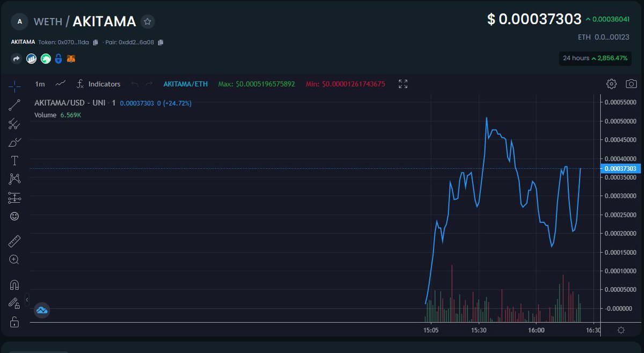Select the brush drawing tool
This screenshot has height=353, width=644.
click(14, 142)
